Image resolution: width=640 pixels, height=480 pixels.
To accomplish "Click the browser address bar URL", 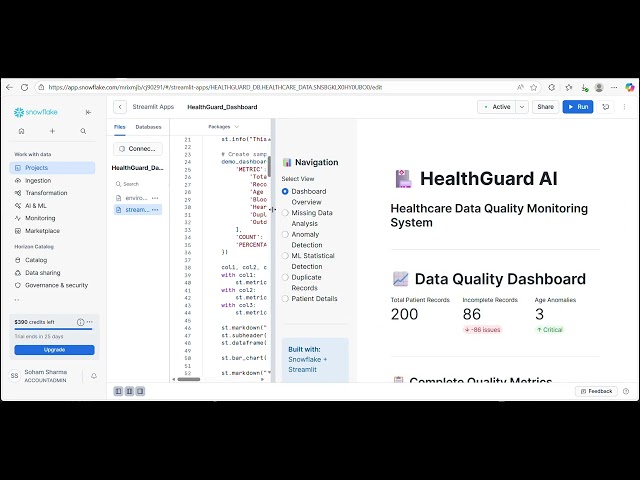I will (x=215, y=87).
